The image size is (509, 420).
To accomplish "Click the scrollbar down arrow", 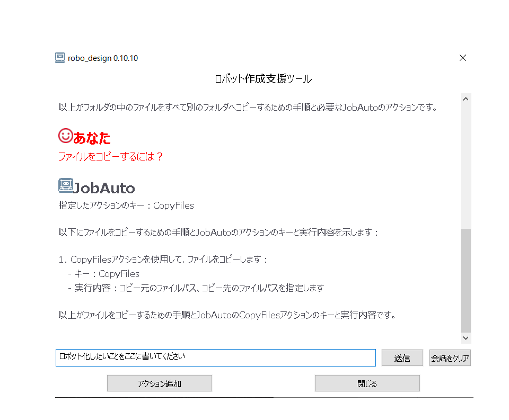I will (x=466, y=338).
